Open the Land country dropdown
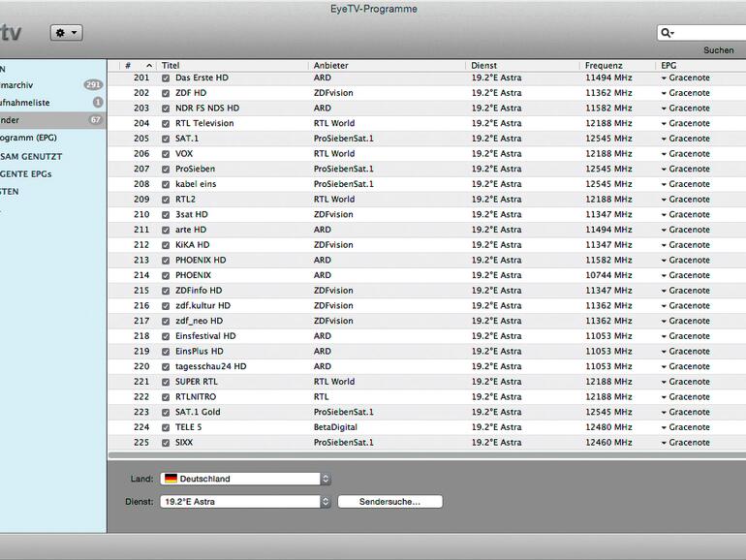The height and width of the screenshot is (560, 746). 245,479
